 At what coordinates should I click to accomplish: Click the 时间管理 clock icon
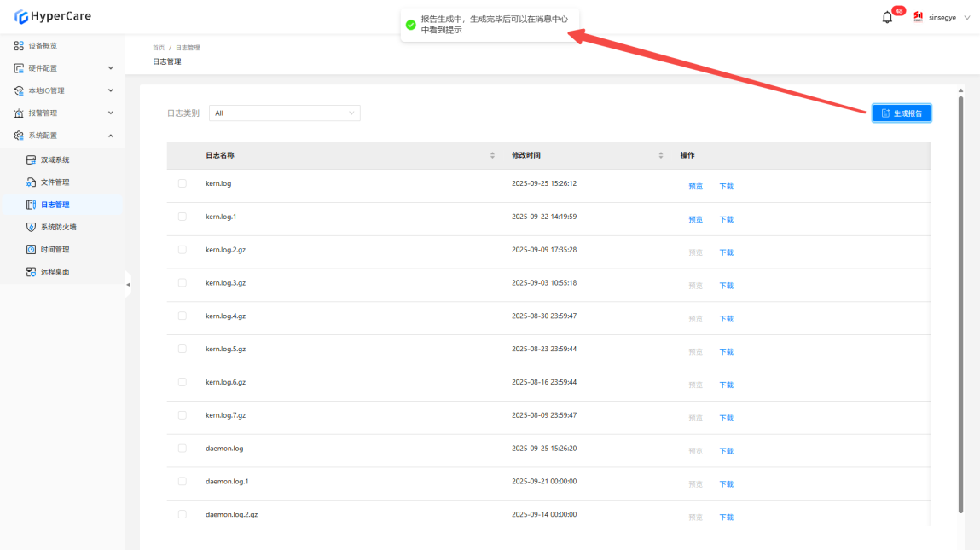point(31,250)
